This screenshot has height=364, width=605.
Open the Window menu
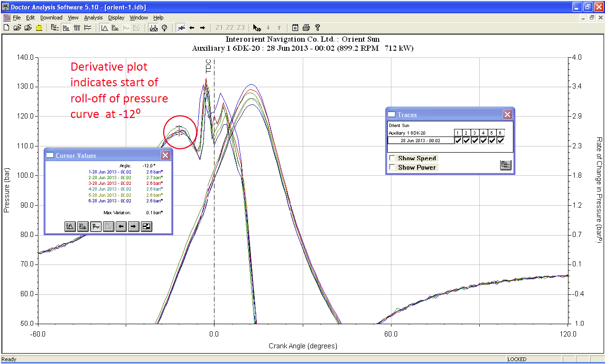pos(139,18)
